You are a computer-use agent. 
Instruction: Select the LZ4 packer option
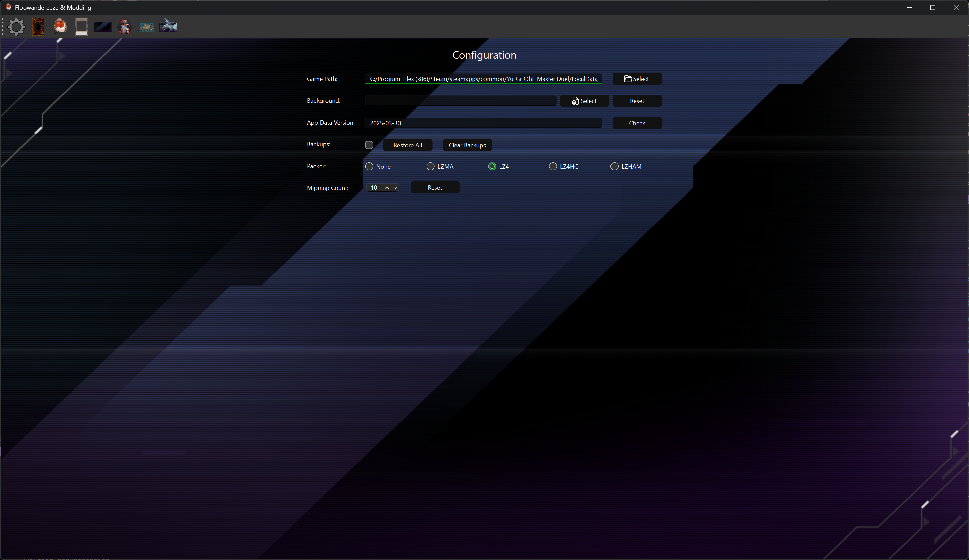pyautogui.click(x=498, y=166)
